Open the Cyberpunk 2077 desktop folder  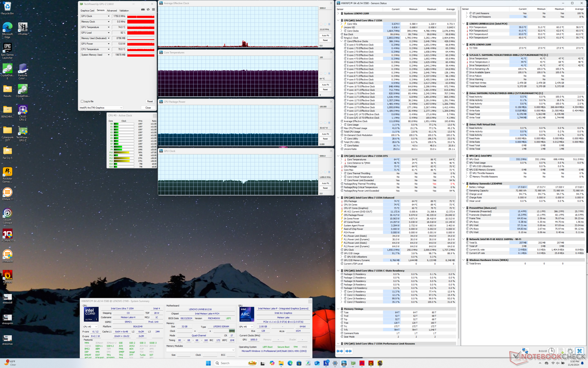coord(7,134)
